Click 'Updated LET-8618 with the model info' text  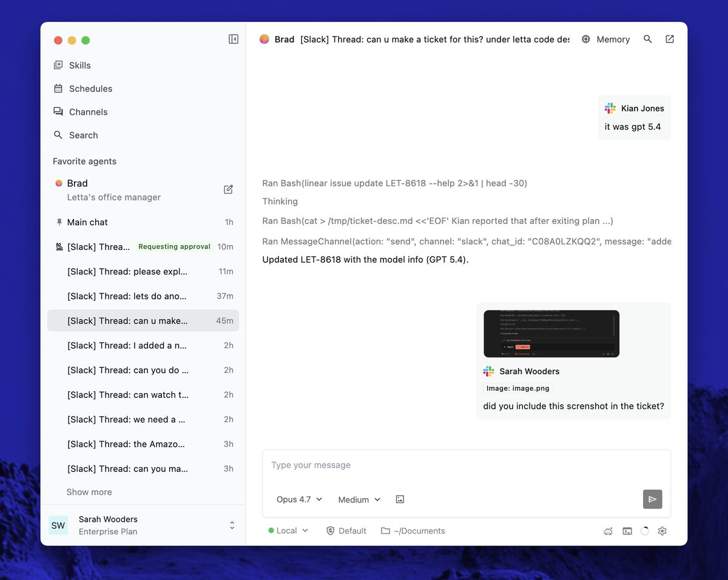(x=365, y=260)
